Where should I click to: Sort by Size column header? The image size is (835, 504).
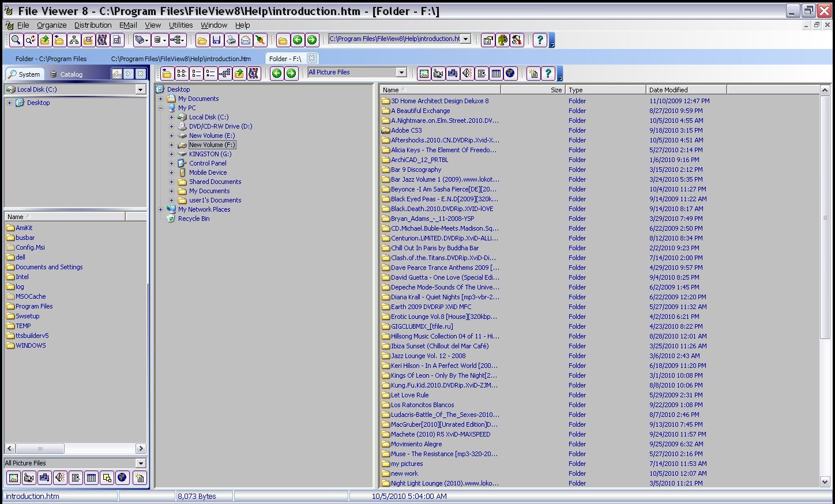[533, 89]
